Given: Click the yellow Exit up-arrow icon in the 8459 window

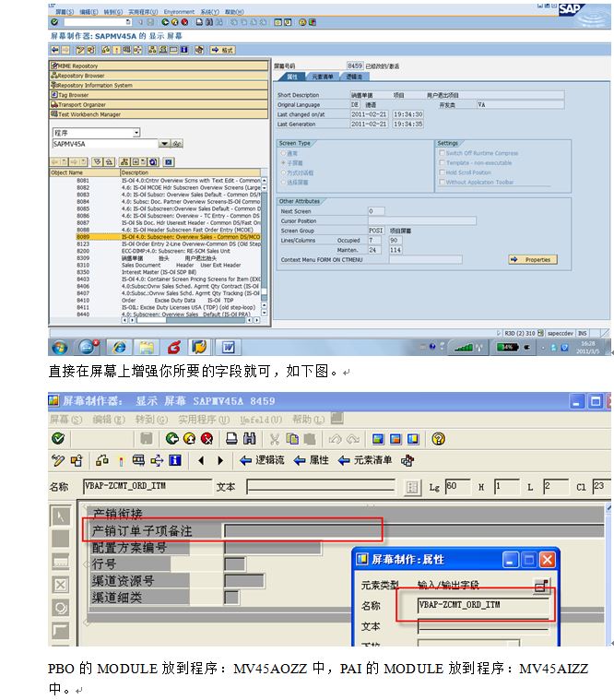Looking at the screenshot, I should (189, 439).
